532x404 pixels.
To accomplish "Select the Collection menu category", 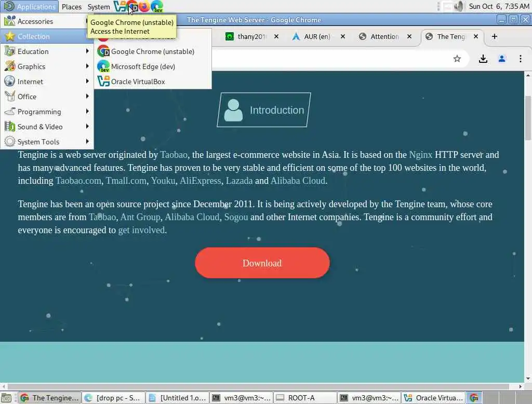I will [47, 36].
